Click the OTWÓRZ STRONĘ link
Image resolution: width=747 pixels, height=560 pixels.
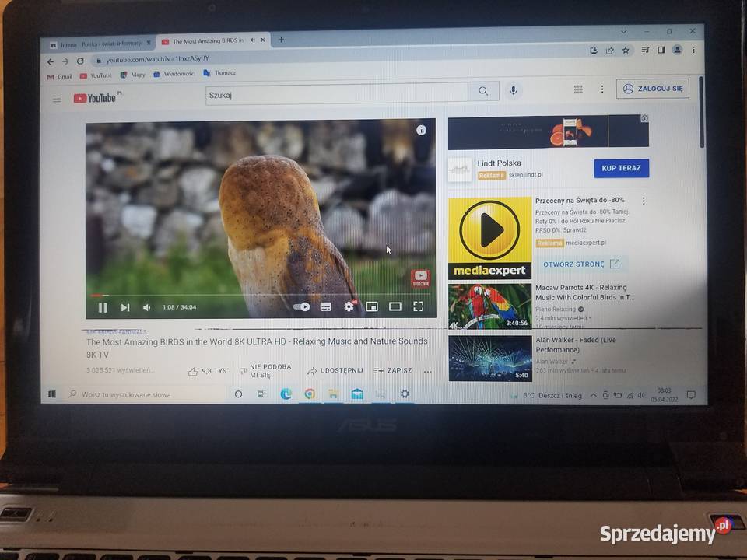click(581, 264)
